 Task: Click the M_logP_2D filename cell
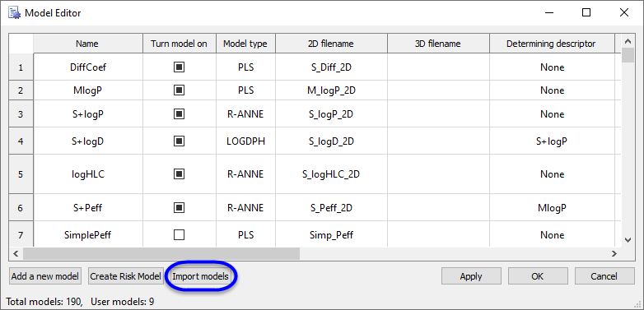coord(331,90)
